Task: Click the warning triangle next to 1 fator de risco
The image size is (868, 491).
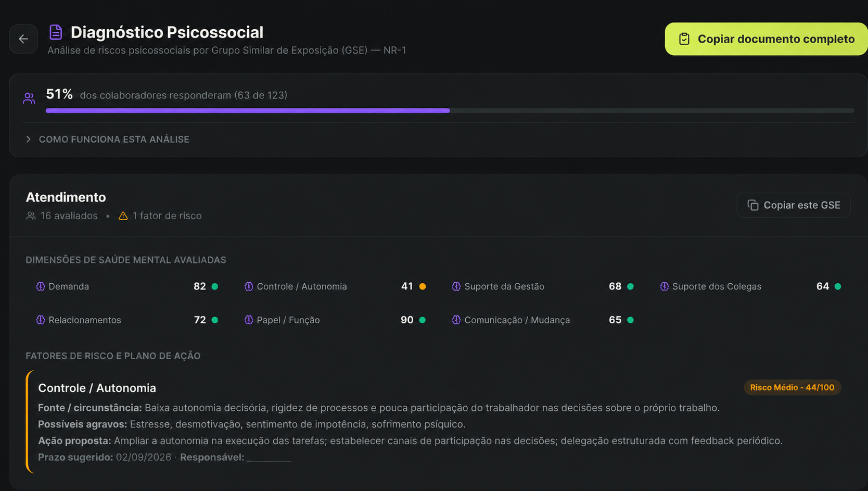Action: point(123,216)
